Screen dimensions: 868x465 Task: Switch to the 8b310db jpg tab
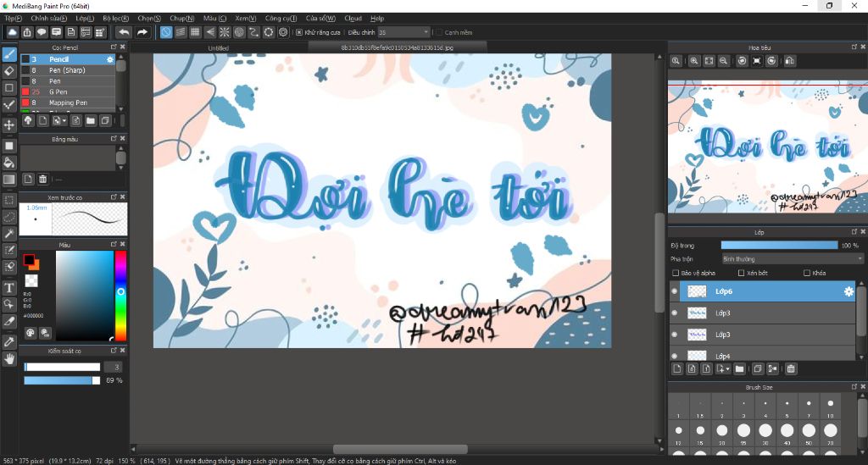397,47
